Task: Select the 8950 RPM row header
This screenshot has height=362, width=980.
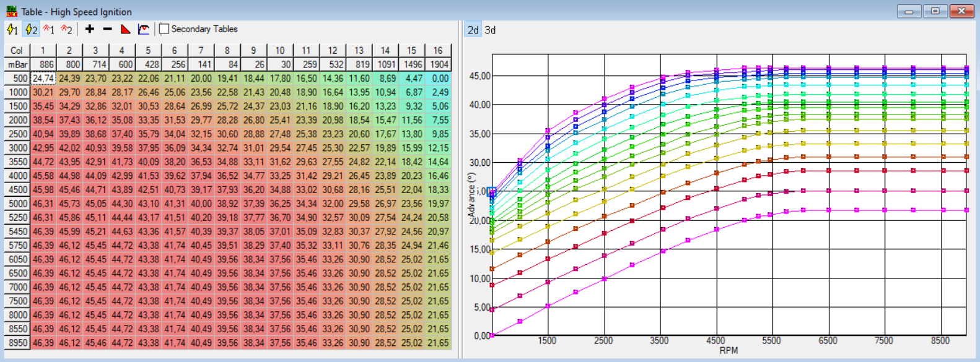Action: coord(17,343)
